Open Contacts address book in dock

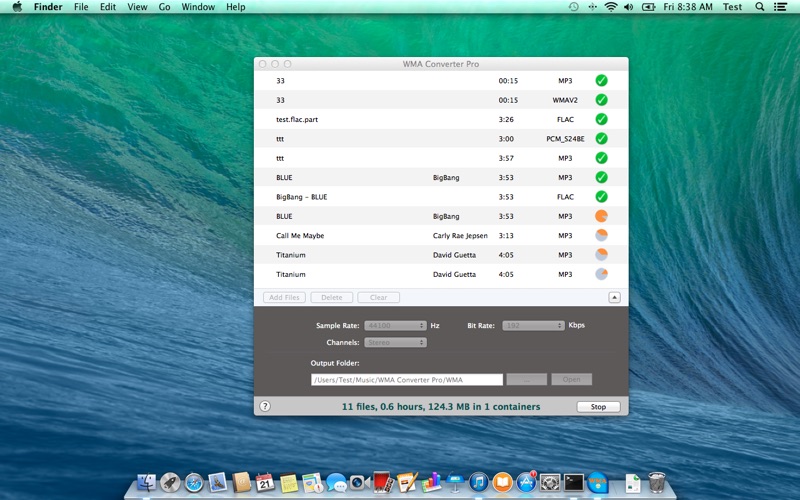[x=241, y=482]
